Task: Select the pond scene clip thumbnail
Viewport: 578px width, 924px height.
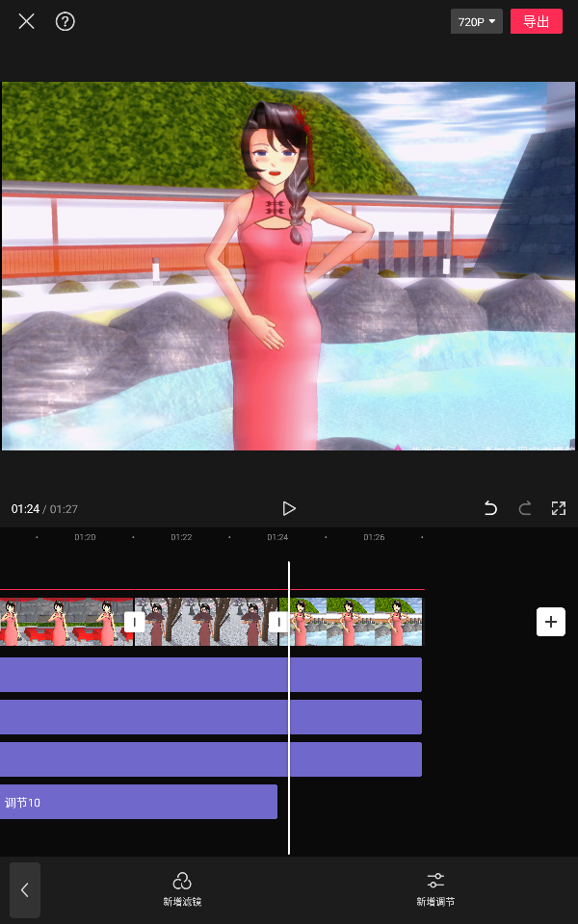Action: point(356,622)
